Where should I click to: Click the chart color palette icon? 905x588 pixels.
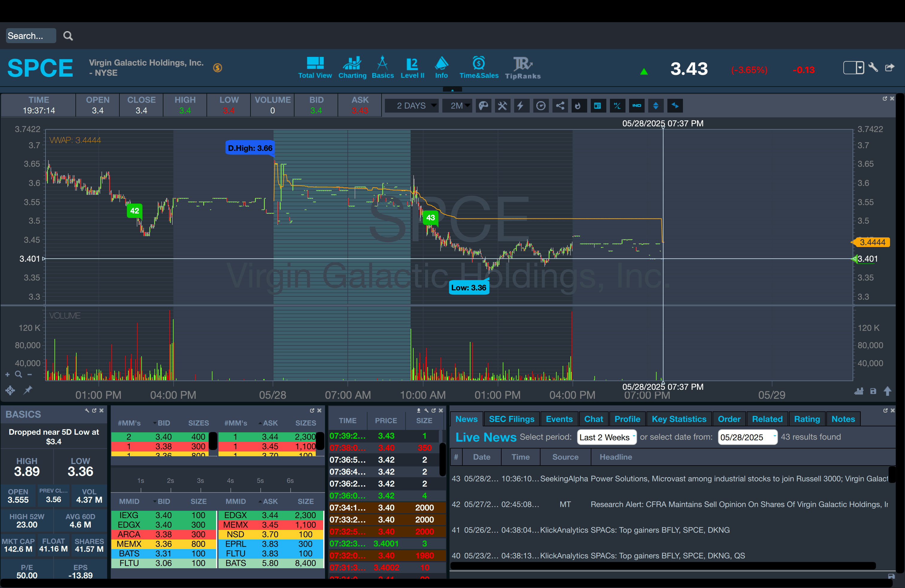pos(483,106)
